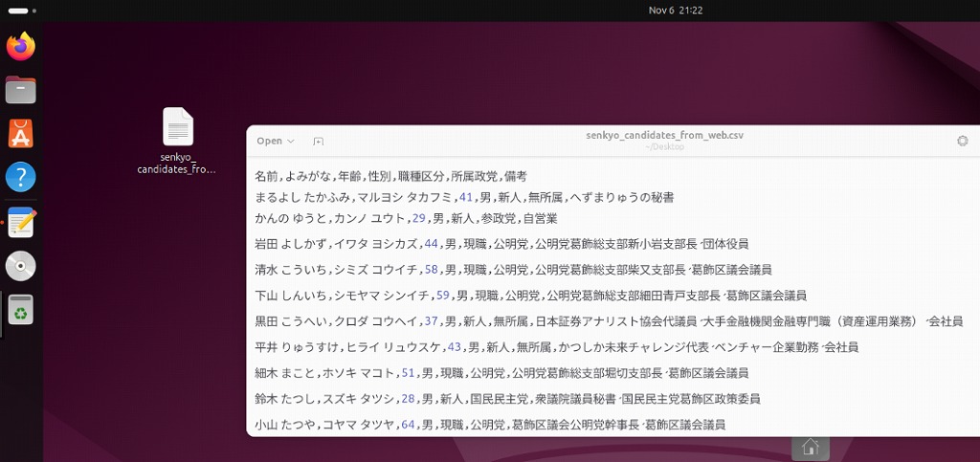
Task: Click the Text Editor dock icon
Action: click(20, 222)
